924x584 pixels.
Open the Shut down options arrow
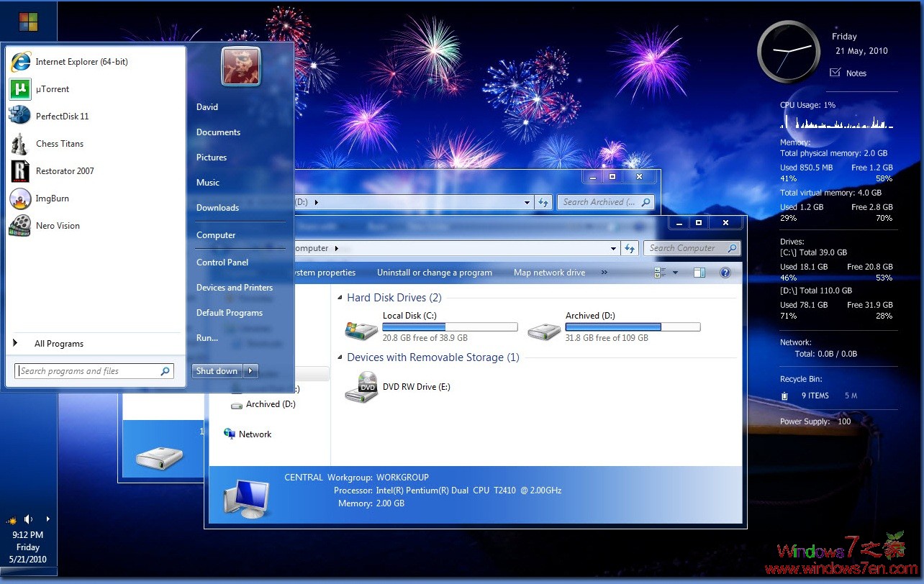pos(250,370)
